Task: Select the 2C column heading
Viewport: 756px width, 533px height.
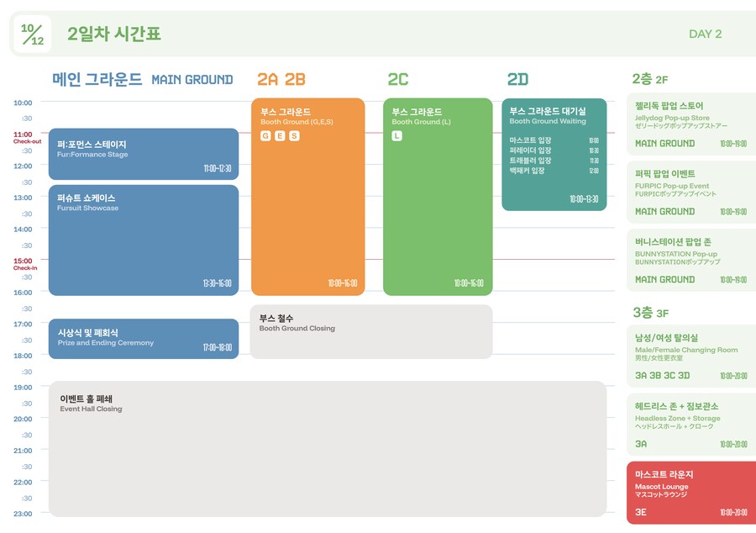Action: pos(397,80)
